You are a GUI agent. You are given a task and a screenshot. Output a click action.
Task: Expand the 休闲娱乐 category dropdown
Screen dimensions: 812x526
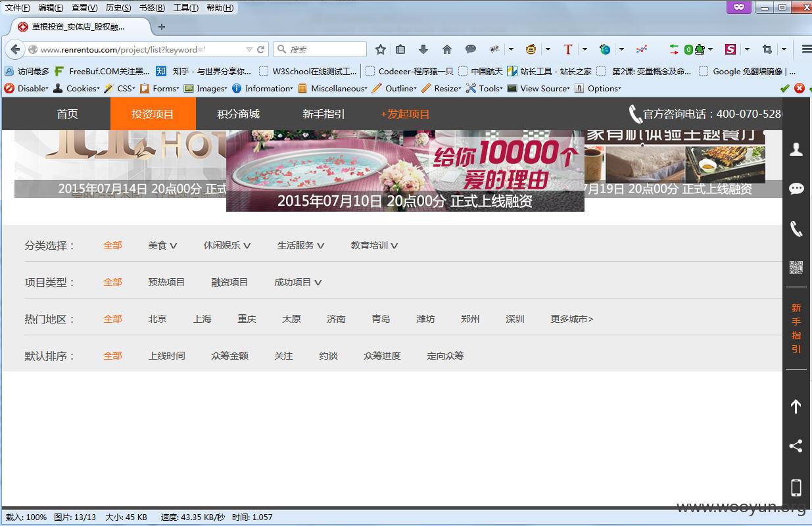(227, 245)
